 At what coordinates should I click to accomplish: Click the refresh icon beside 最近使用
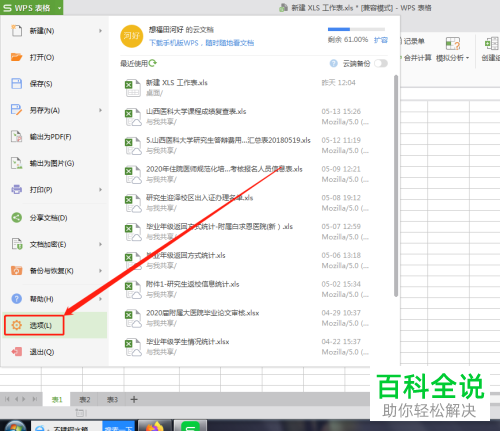tap(152, 63)
